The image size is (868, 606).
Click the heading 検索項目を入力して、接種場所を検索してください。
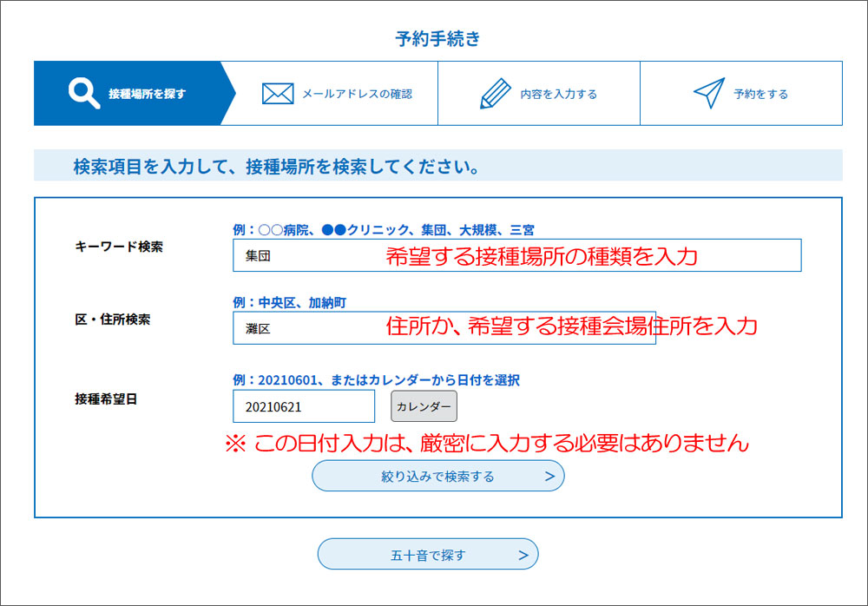[277, 166]
